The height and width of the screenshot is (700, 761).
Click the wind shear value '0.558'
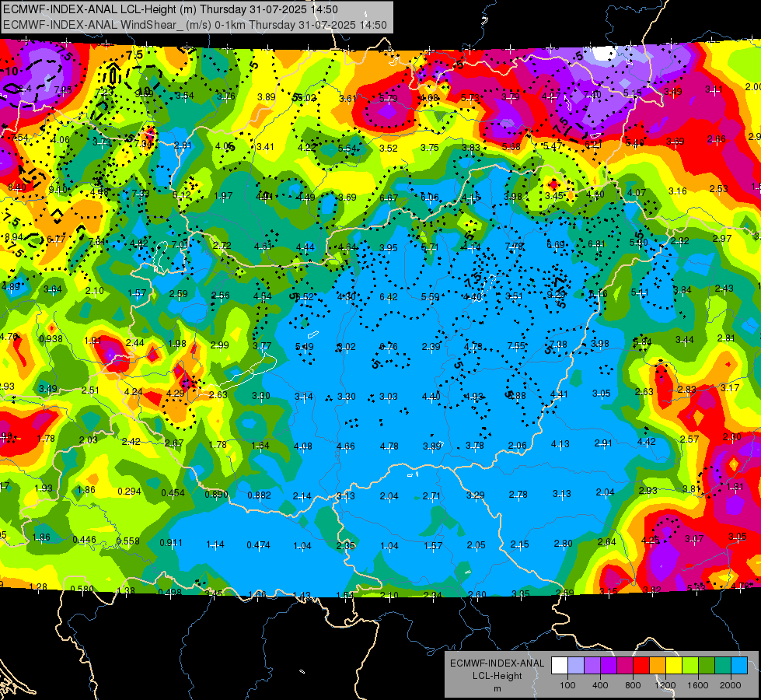[128, 541]
